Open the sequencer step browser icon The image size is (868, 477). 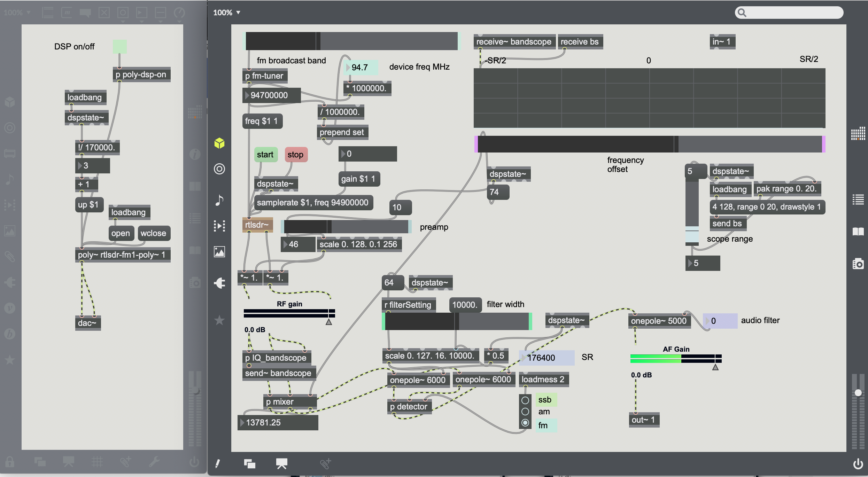tap(219, 226)
